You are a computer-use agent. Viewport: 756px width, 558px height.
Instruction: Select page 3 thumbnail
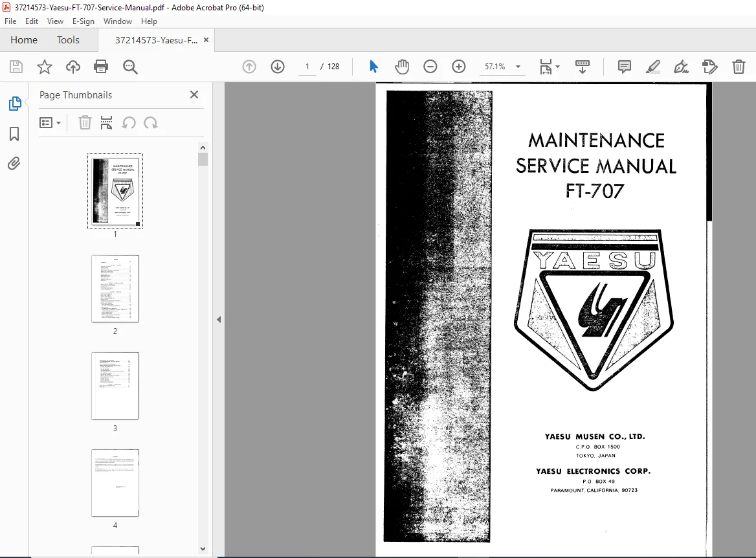(115, 385)
